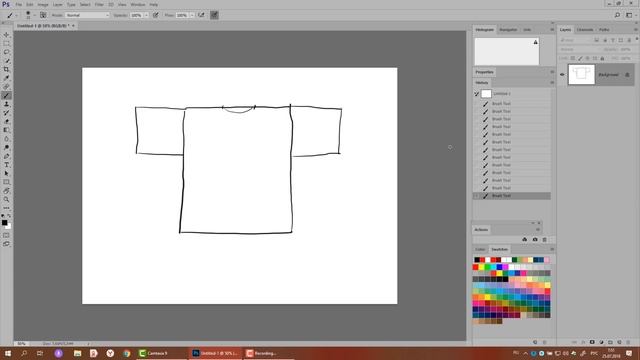The width and height of the screenshot is (640, 360).
Task: Select the Move tool
Action: point(6,35)
